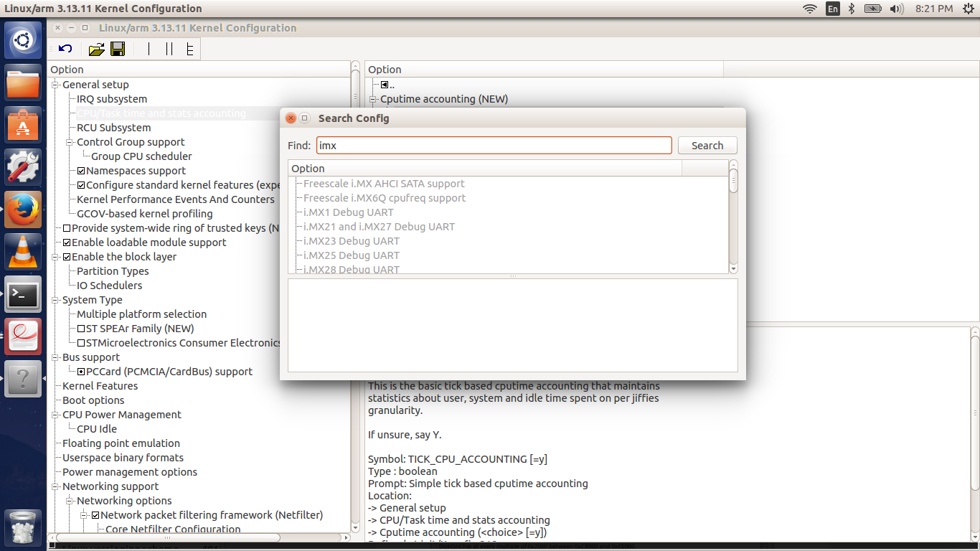This screenshot has height=551, width=980.
Task: Open a config file using the folder icon
Action: (x=95, y=49)
